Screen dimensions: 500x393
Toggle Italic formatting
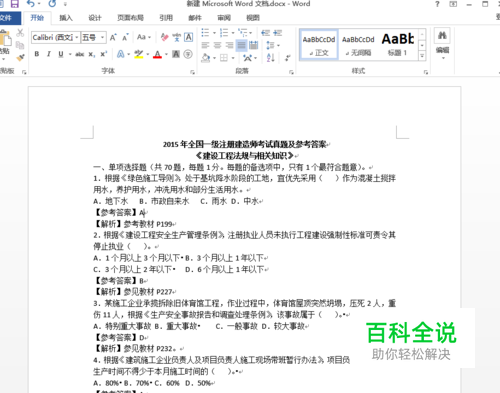tap(49, 54)
